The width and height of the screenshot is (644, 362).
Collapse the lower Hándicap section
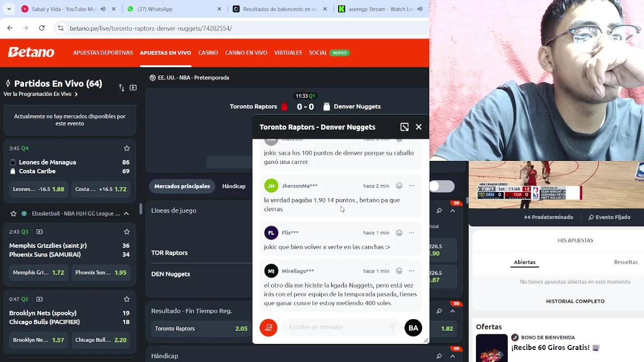coord(452,356)
